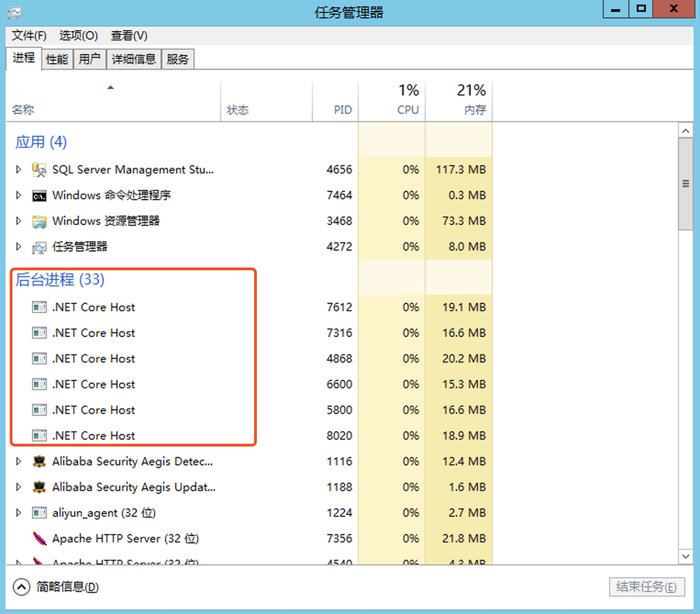Screen dimensions: 700x614
Task: Expand the aliyun_agent (32 位) entry
Action: [18, 513]
